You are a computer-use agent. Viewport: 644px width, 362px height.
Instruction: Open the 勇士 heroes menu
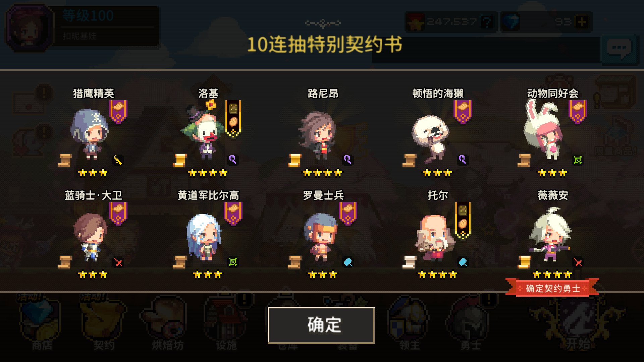click(x=470, y=323)
